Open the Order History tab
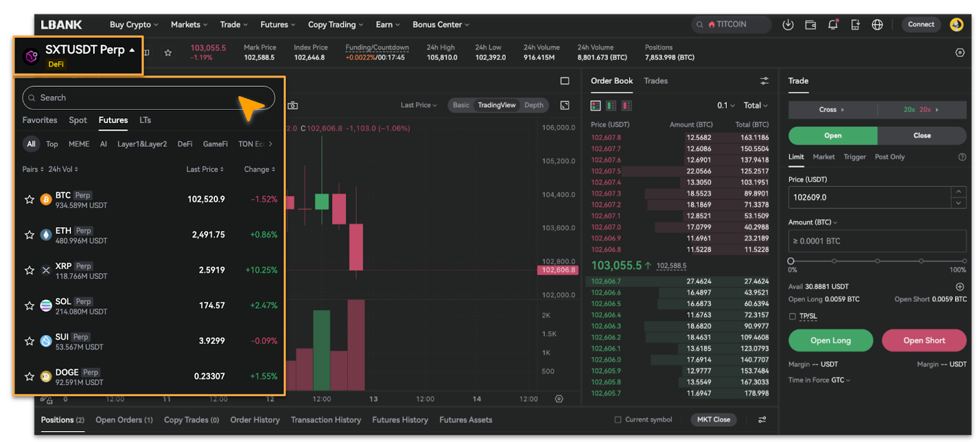This screenshot has width=980, height=442. pyautogui.click(x=255, y=419)
